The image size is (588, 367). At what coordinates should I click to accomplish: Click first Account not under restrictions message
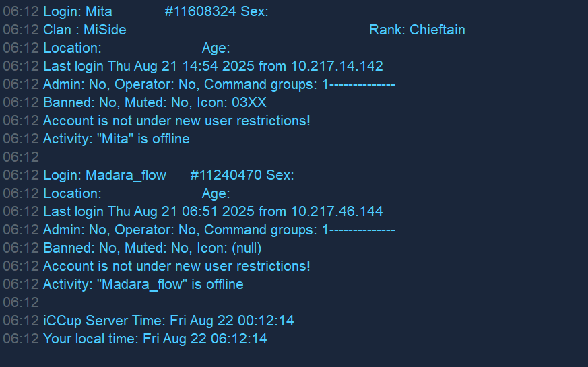pyautogui.click(x=176, y=121)
